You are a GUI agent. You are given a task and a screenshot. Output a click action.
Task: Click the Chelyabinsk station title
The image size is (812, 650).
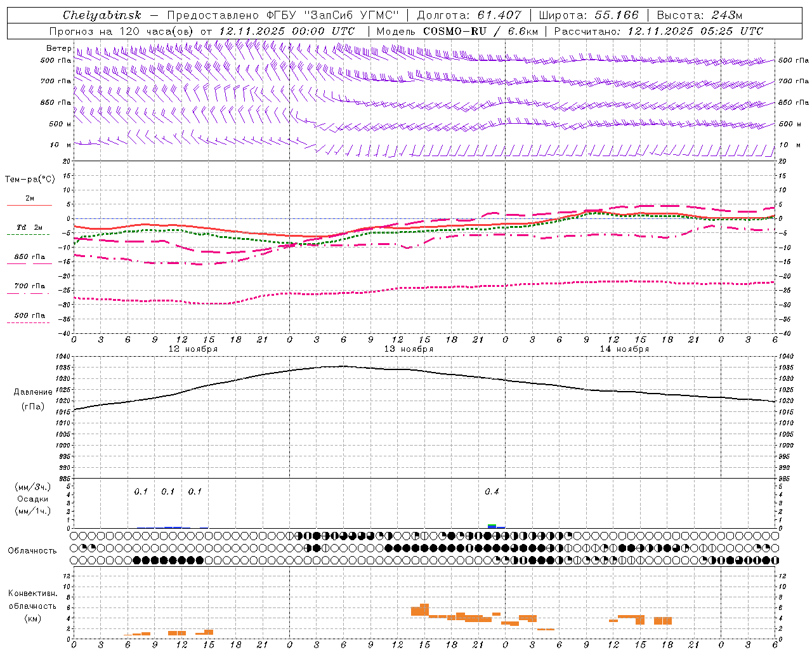click(x=101, y=15)
